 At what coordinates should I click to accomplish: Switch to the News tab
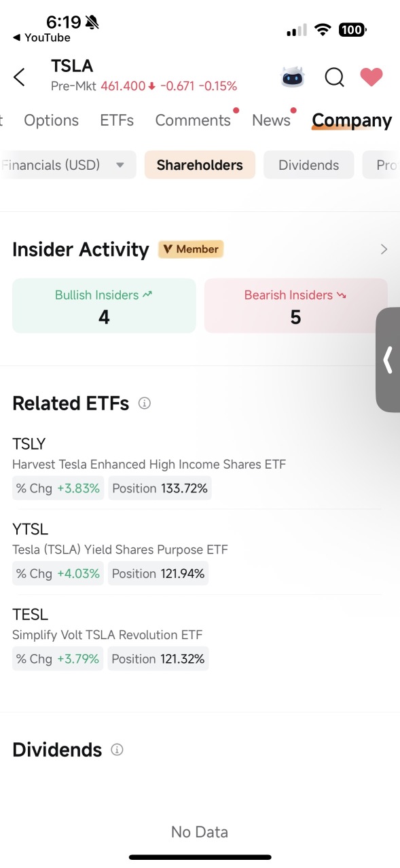[271, 120]
